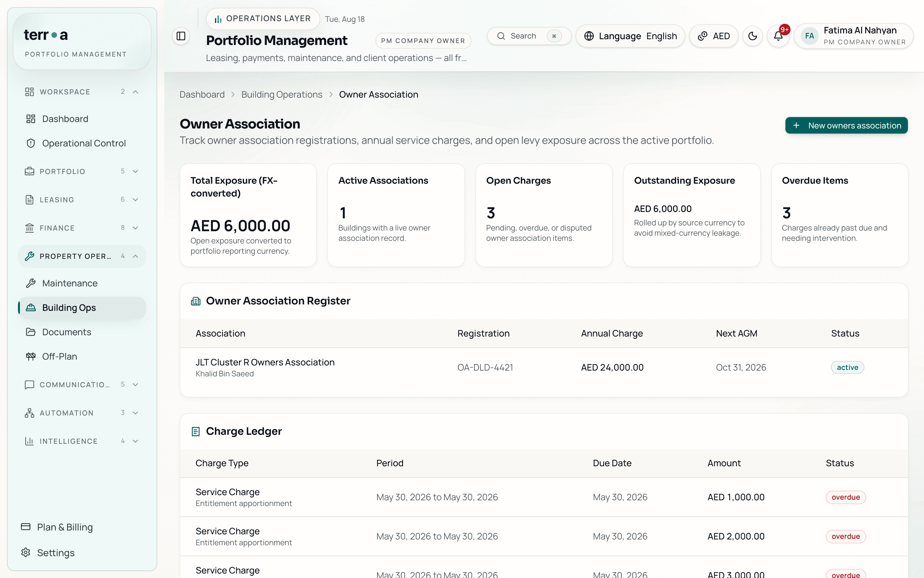Click the AED 24,000.00 annual charge

[612, 367]
